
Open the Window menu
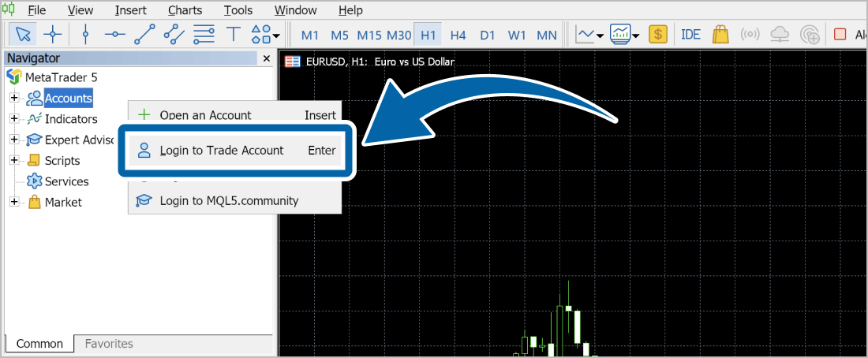296,10
